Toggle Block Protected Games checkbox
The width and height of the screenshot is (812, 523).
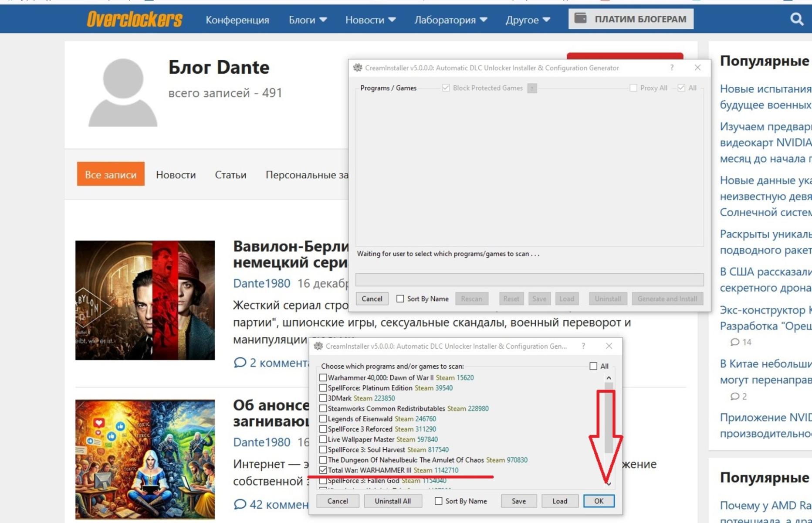[x=446, y=88]
